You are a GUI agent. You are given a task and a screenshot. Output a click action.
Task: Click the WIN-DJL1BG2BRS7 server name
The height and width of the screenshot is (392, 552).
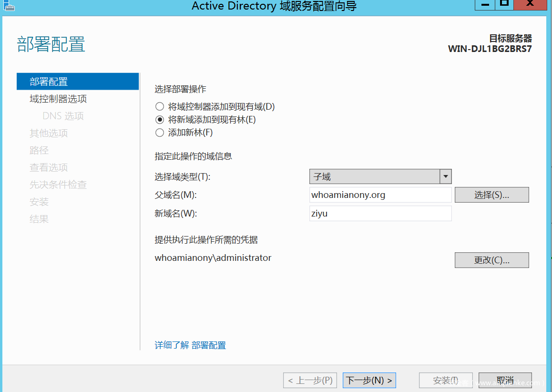[490, 49]
